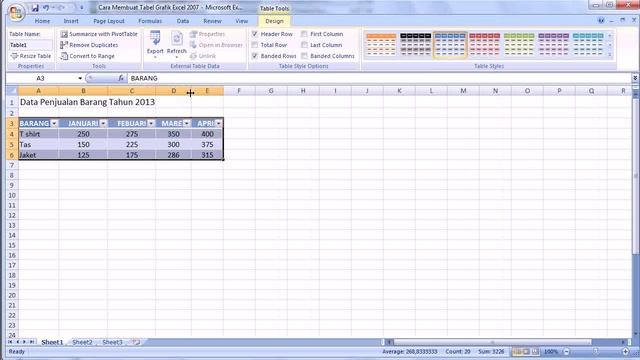Zoom out with minus button
This screenshot has height=360, width=640.
567,351
